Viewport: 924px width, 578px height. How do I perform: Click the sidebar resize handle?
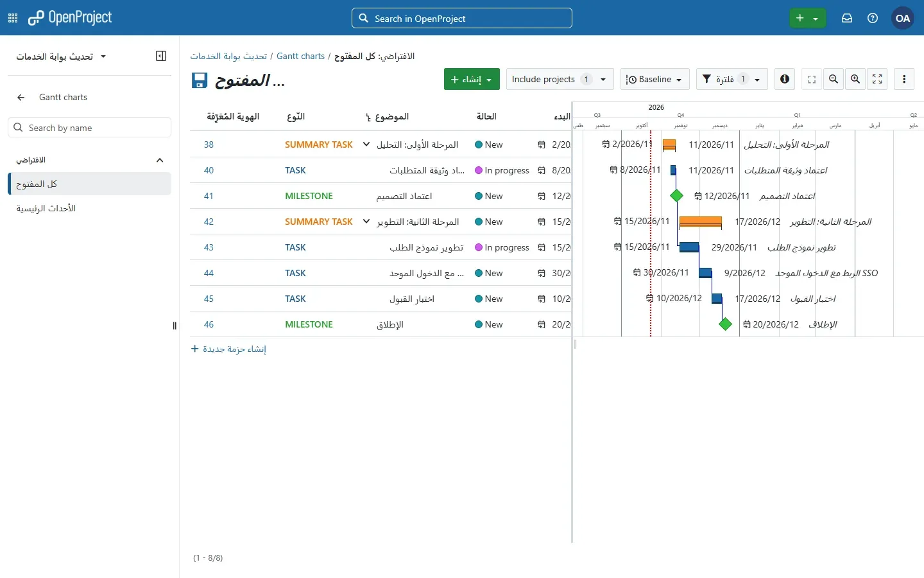[175, 326]
